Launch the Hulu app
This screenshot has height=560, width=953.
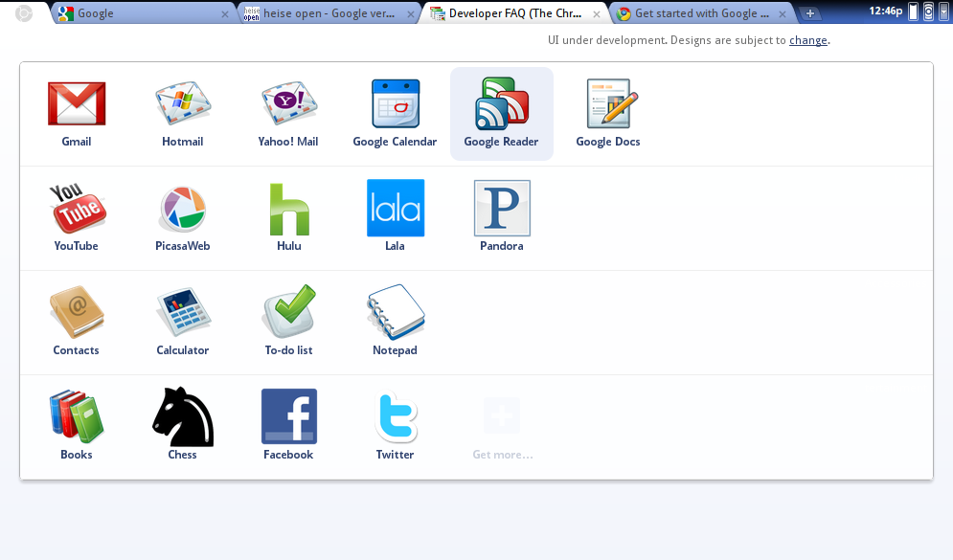point(289,209)
